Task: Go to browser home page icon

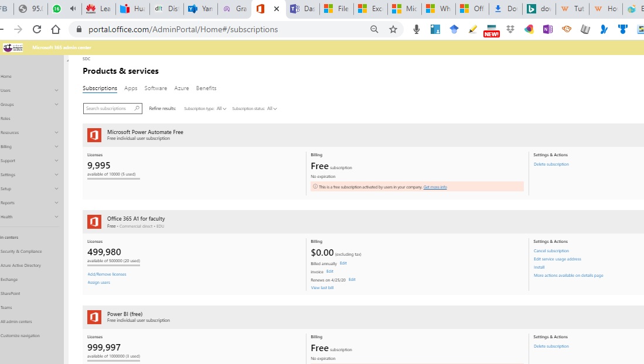Action: point(56,29)
